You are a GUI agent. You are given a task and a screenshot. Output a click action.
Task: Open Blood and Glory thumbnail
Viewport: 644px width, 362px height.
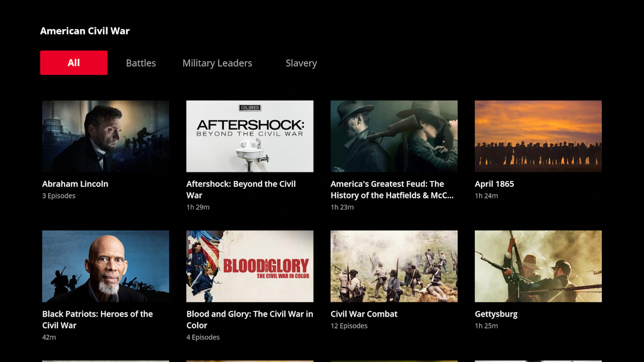[250, 267]
